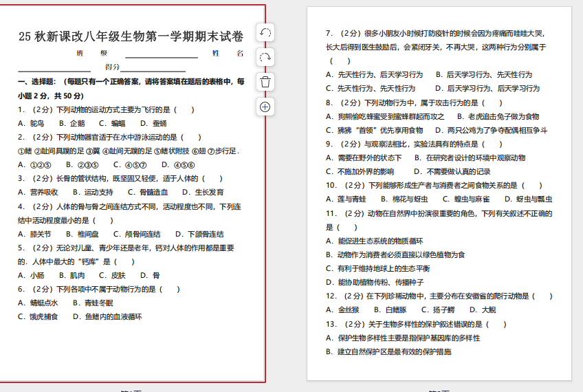The image size is (583, 392).
Task: Click the blank line after 班级
Action: [161, 54]
